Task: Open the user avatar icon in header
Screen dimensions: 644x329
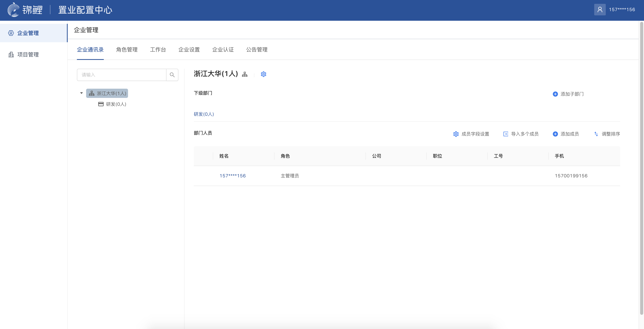Action: click(600, 10)
